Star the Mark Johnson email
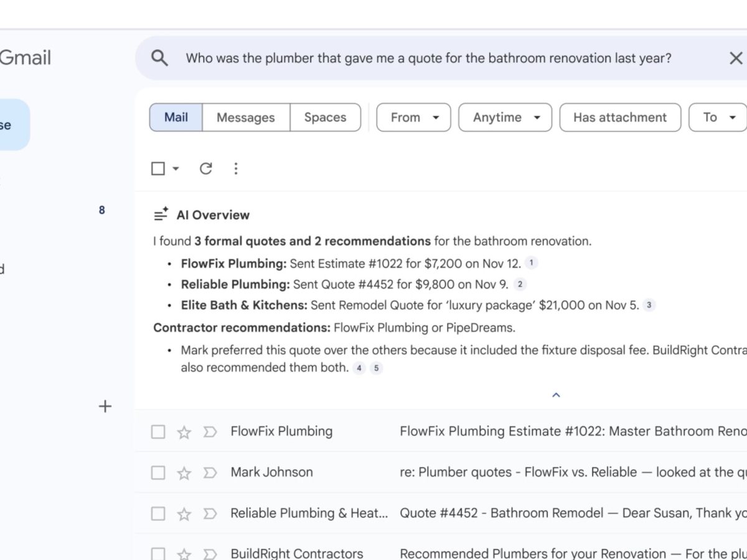 click(x=184, y=474)
